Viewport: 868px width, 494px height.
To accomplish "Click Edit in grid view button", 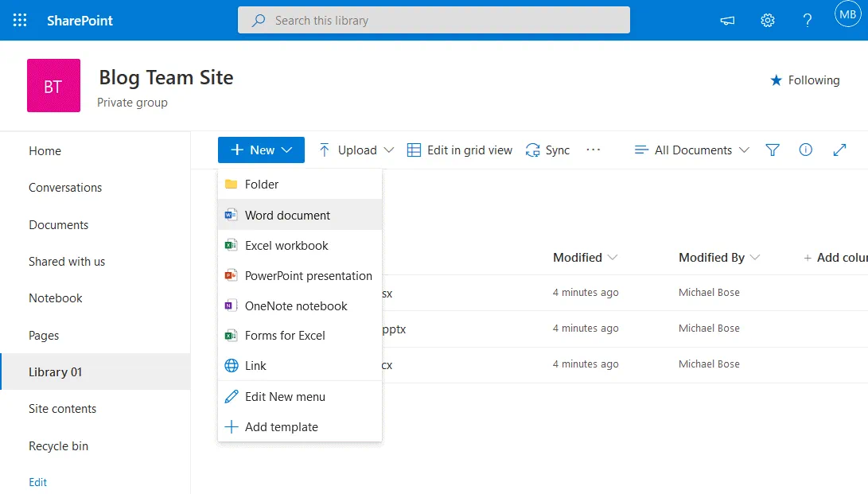I will [460, 150].
